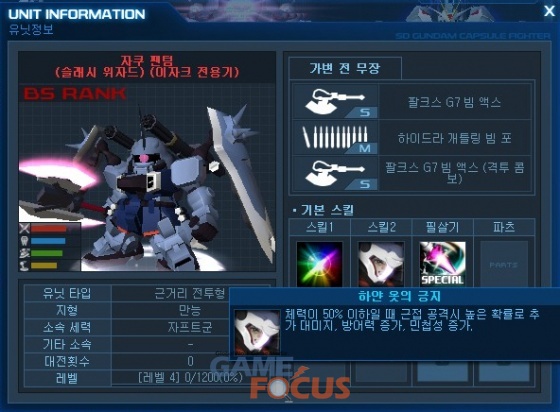Click the first beam axe weapon icon
560x412 pixels.
click(335, 102)
